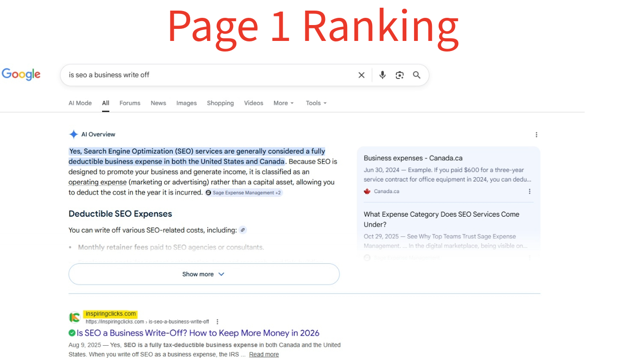Open the Tools dropdown
625x364 pixels.
coord(316,103)
